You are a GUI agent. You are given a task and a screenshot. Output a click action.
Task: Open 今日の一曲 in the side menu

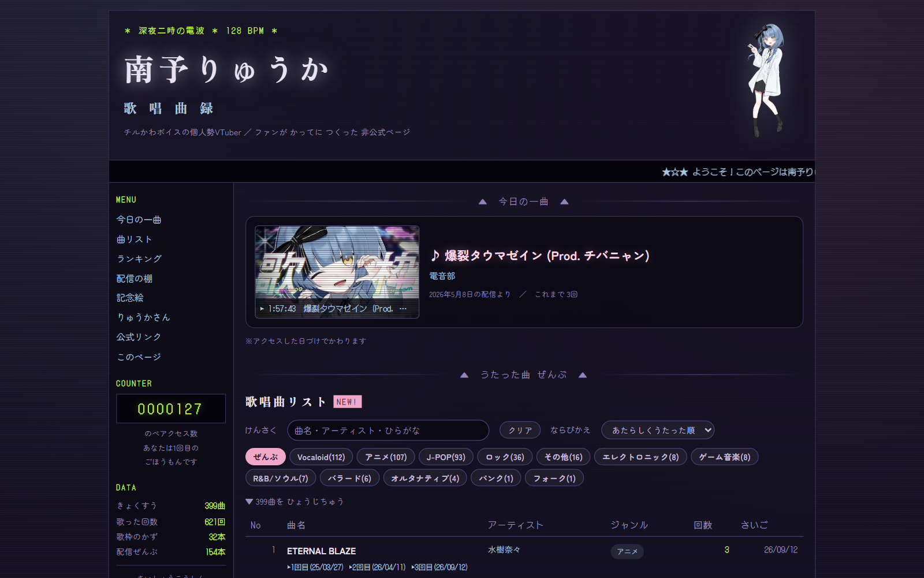(139, 220)
